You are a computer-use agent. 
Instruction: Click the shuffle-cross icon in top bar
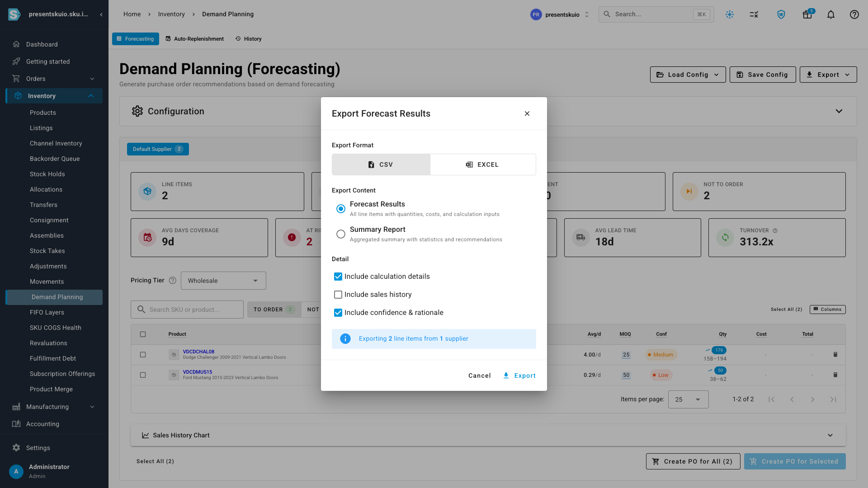(754, 14)
